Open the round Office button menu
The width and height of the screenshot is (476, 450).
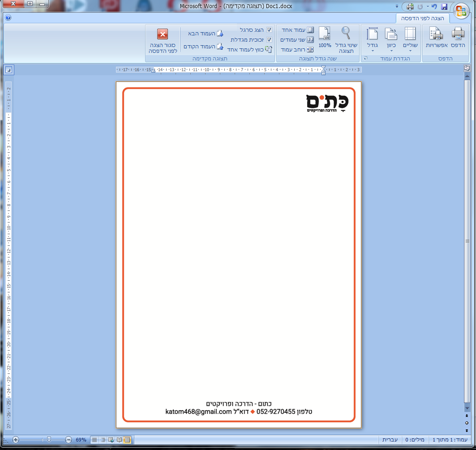461,11
